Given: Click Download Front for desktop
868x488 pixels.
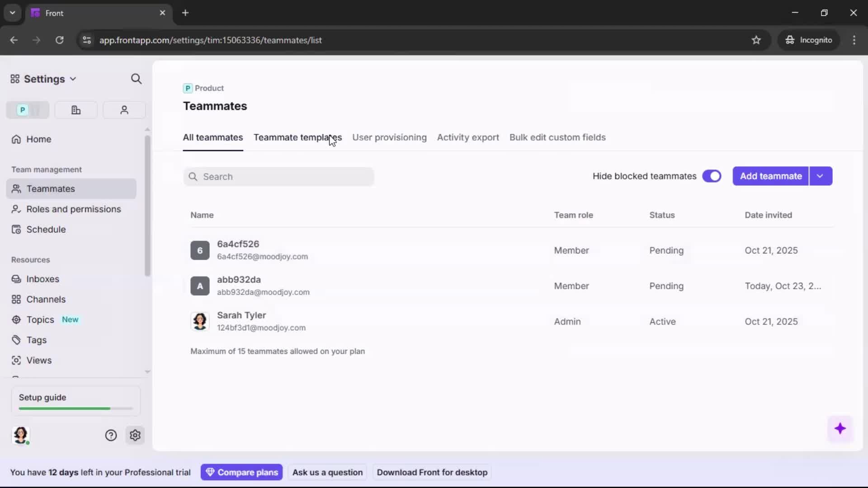Looking at the screenshot, I should click(x=432, y=472).
